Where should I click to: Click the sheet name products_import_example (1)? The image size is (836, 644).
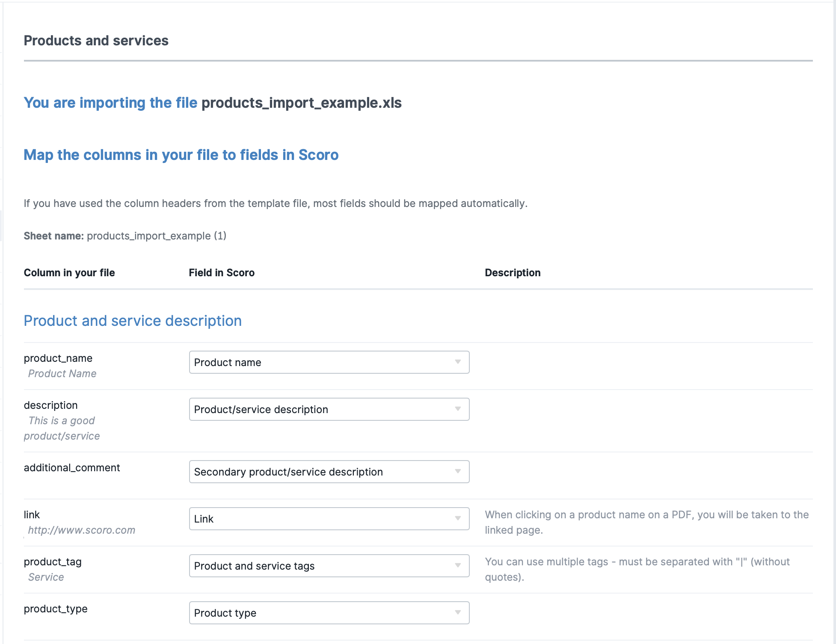click(x=157, y=236)
